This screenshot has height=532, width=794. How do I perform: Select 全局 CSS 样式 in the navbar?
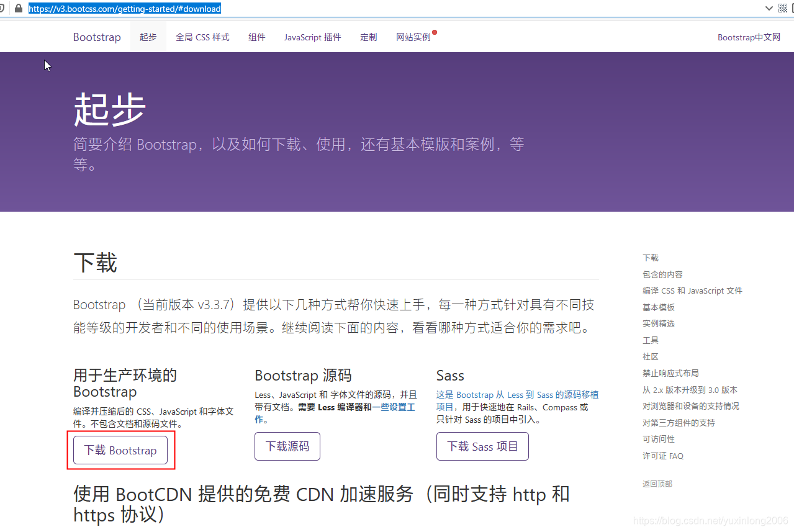(x=202, y=37)
